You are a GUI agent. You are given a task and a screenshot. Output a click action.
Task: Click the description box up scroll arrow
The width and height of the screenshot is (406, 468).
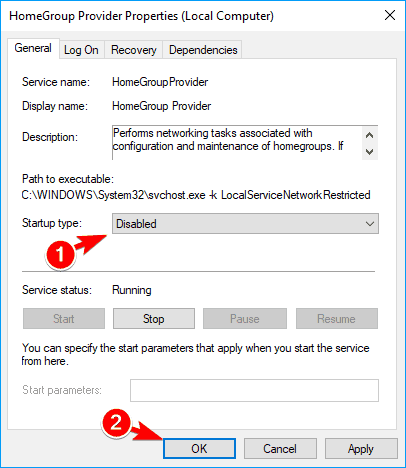(369, 135)
